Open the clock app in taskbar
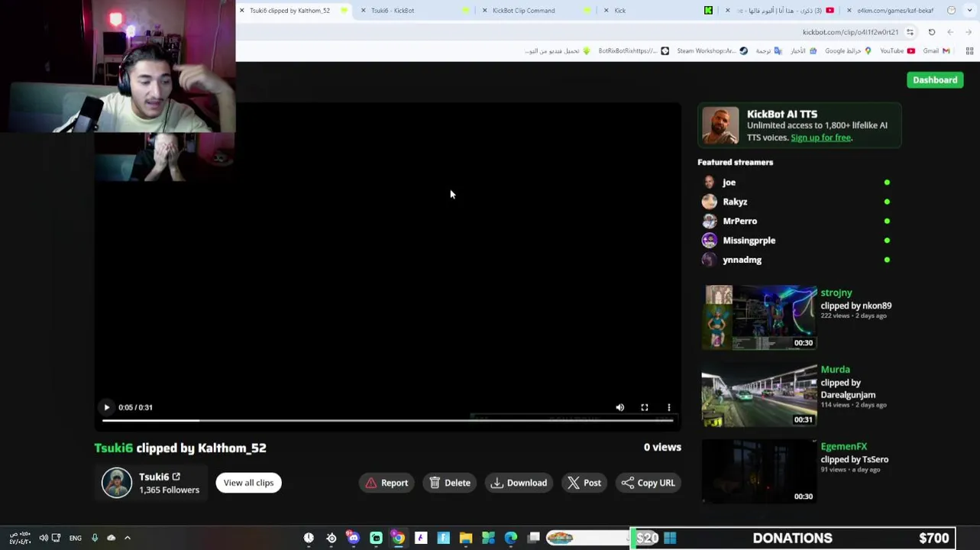980x550 pixels. pyautogui.click(x=309, y=538)
